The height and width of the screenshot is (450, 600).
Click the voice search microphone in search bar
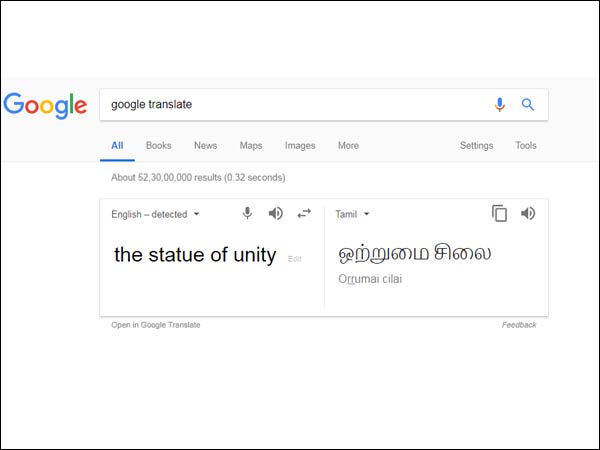tap(500, 104)
